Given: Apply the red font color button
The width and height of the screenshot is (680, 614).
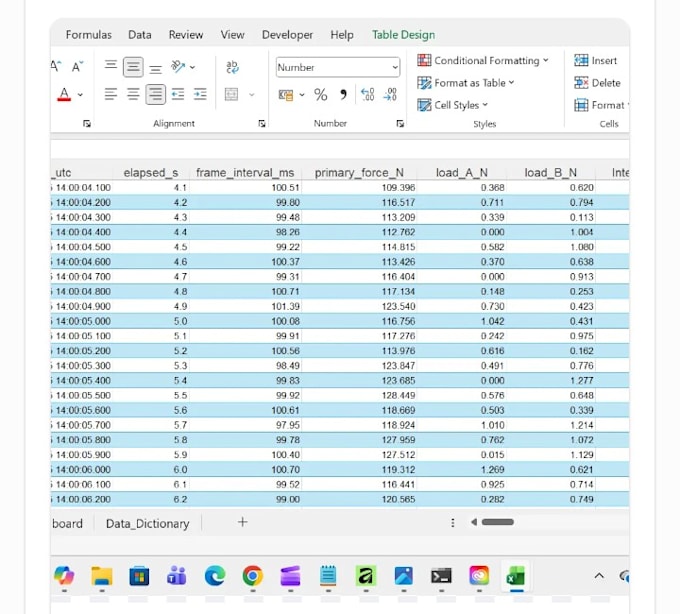Looking at the screenshot, I should click(64, 94).
